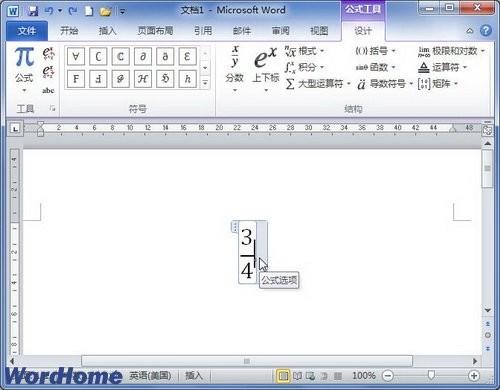This screenshot has width=500, height=390.
Task: Click next page double-arrow on scrollbar
Action: [x=488, y=348]
